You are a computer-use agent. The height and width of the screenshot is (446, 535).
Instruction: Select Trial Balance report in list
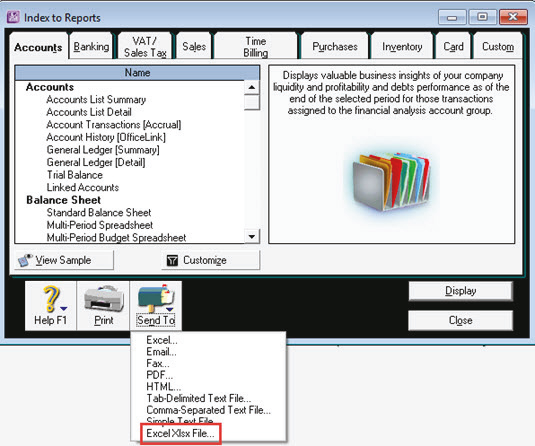coord(75,175)
